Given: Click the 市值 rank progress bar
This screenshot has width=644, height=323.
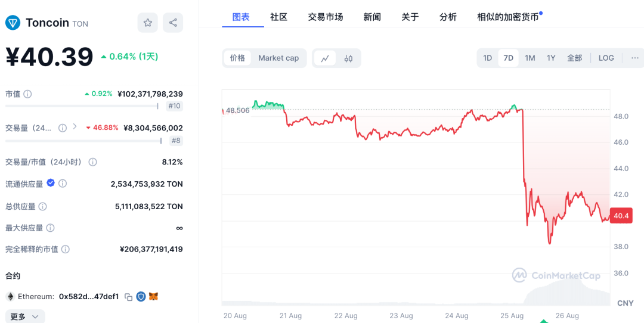Looking at the screenshot, I should pos(82,106).
